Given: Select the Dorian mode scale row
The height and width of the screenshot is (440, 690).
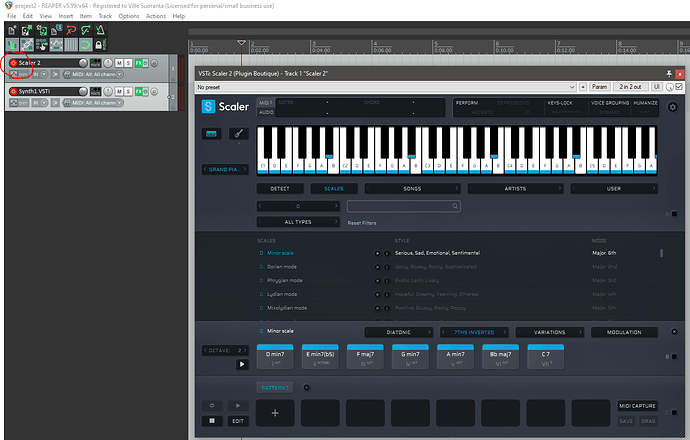Looking at the screenshot, I should tap(459, 267).
